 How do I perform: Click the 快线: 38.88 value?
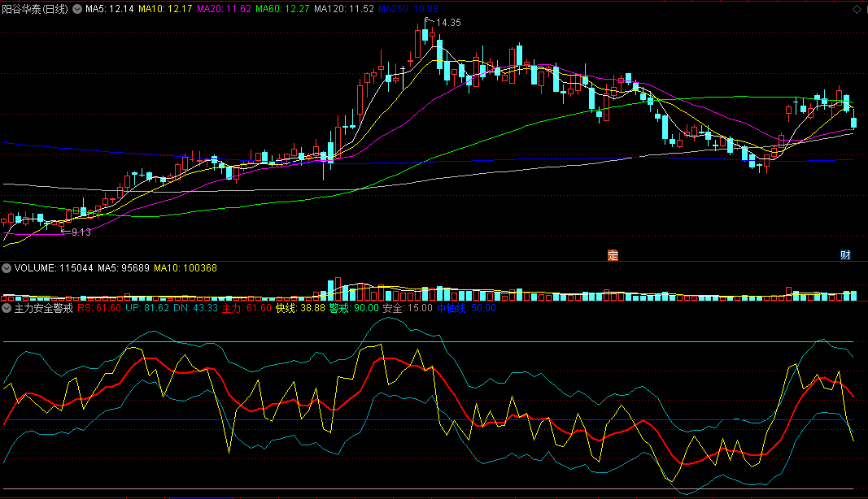click(301, 308)
